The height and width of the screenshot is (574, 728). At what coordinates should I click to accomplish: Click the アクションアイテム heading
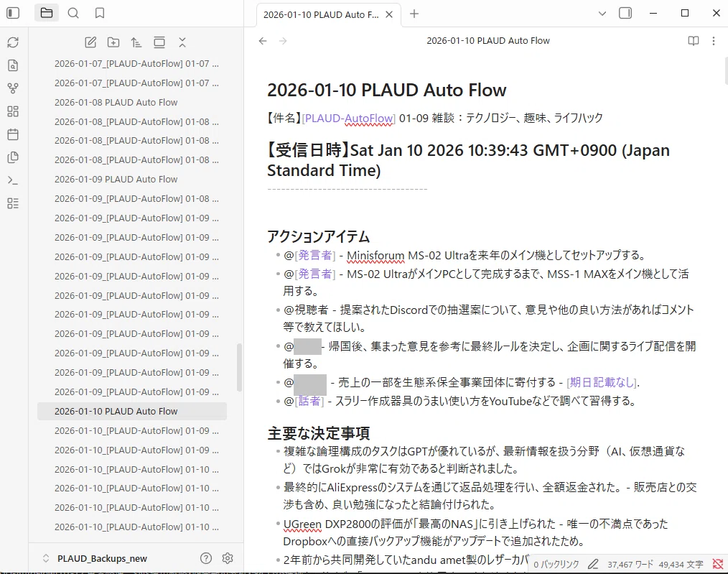click(x=319, y=237)
